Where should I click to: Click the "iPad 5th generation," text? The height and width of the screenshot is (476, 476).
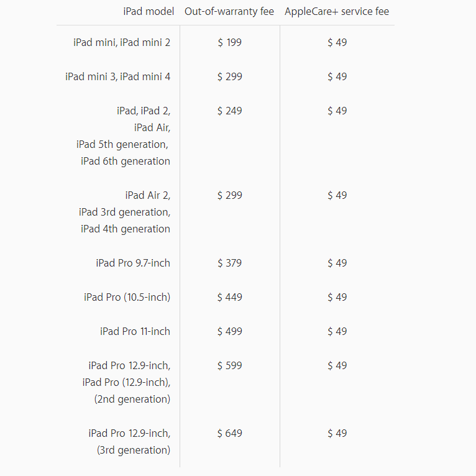[122, 144]
